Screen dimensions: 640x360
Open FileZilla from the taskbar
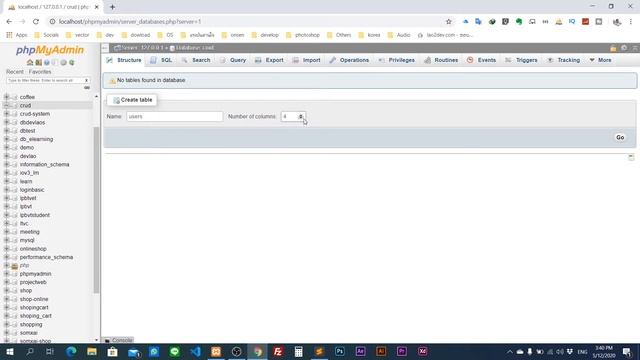[278, 351]
